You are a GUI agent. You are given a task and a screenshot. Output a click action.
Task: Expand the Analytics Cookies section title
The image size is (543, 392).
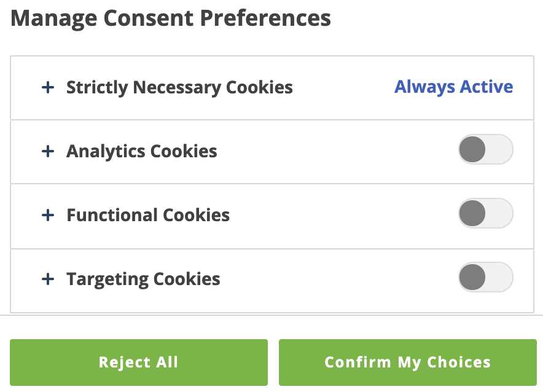pyautogui.click(x=142, y=151)
